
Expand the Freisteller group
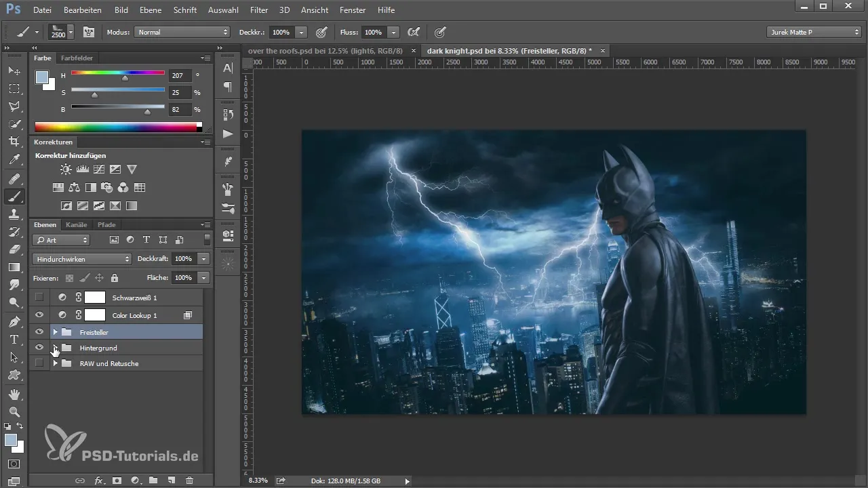point(55,332)
